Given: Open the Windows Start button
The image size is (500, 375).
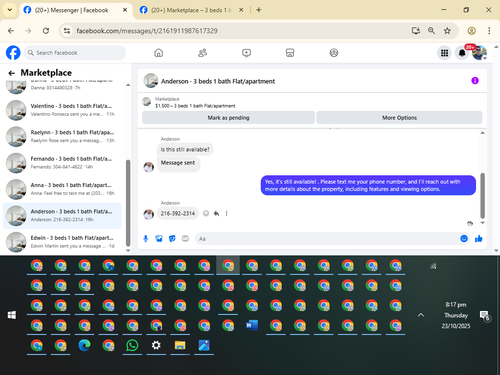Looking at the screenshot, I should 12,315.
